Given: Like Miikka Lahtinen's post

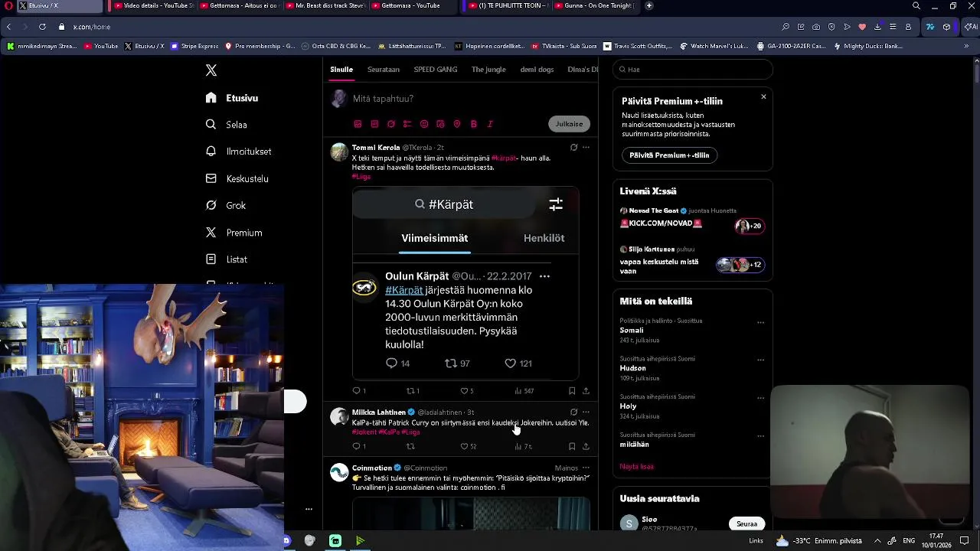Looking at the screenshot, I should click(468, 446).
